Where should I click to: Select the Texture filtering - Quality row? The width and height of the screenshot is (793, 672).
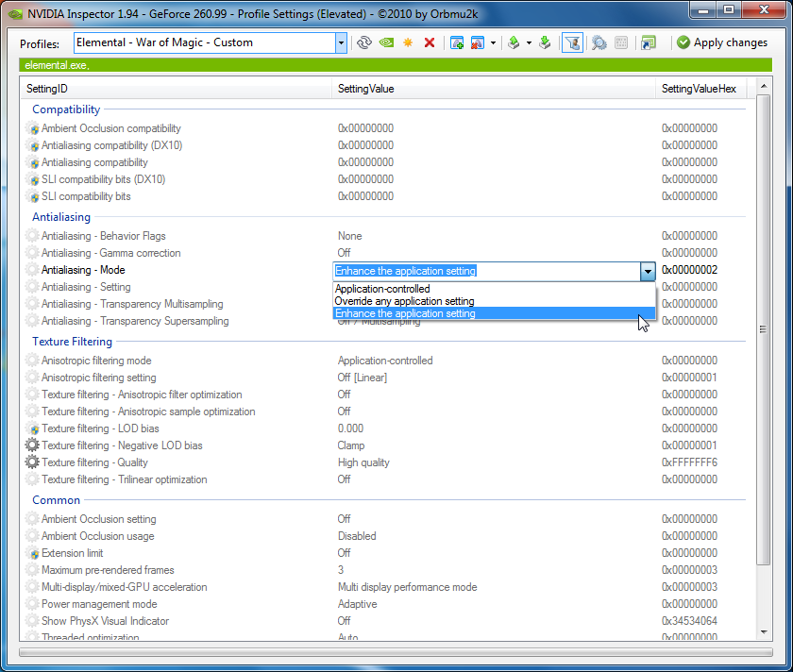tap(94, 462)
